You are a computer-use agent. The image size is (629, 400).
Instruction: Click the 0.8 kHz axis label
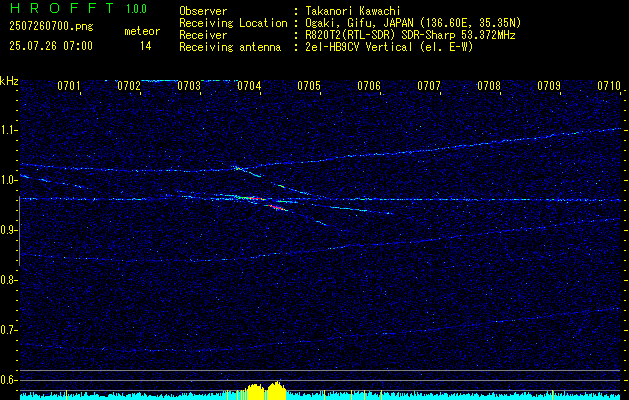(x=9, y=280)
